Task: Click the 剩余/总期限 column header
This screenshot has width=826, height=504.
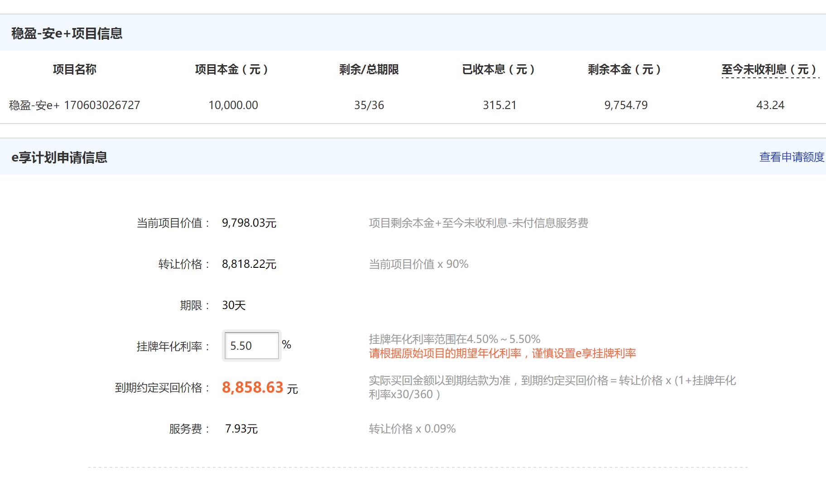Action: click(x=369, y=70)
